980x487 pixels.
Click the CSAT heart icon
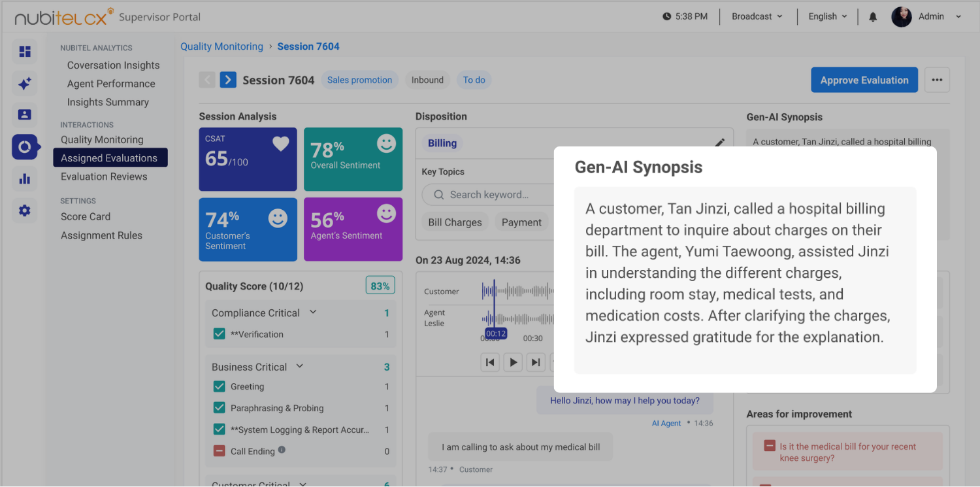click(281, 144)
